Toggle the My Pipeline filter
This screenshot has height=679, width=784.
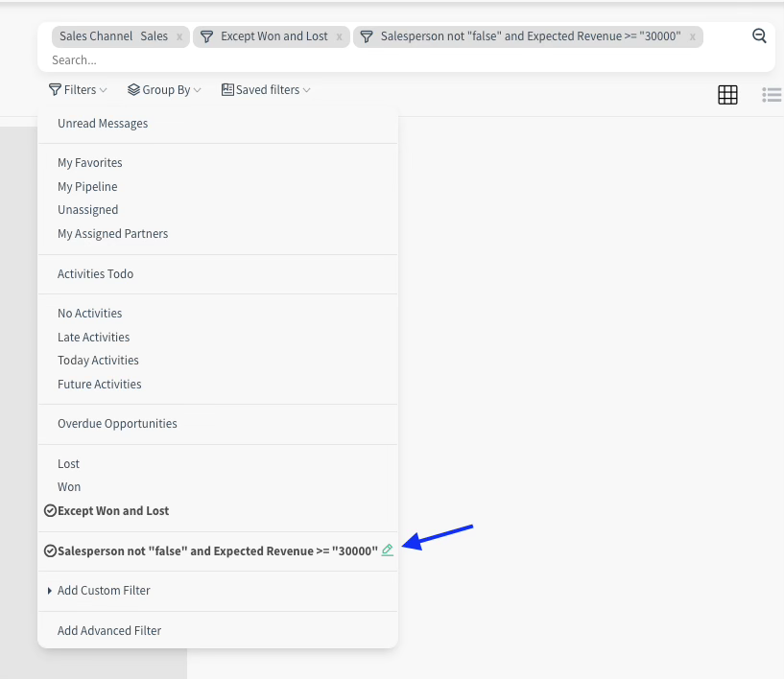[87, 187]
